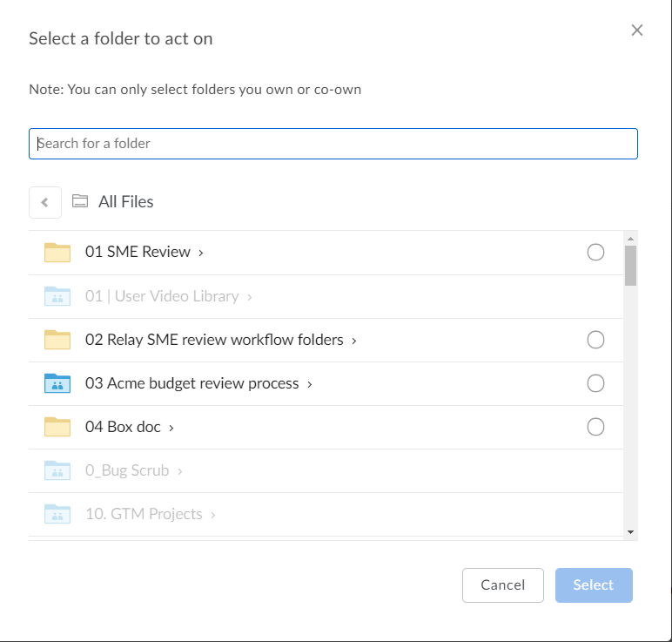
Task: Click the 10. GTM Projects folder icon
Action: tap(57, 514)
